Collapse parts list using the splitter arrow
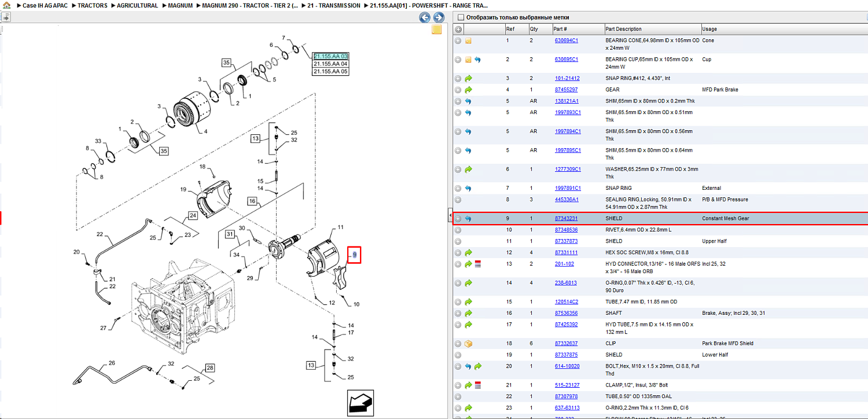868x419 pixels. click(450, 216)
